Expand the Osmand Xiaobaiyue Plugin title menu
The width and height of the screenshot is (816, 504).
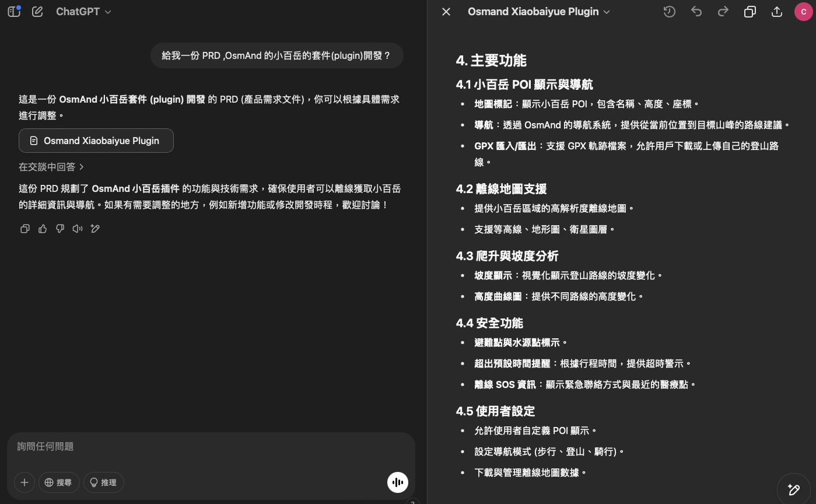[x=538, y=12]
